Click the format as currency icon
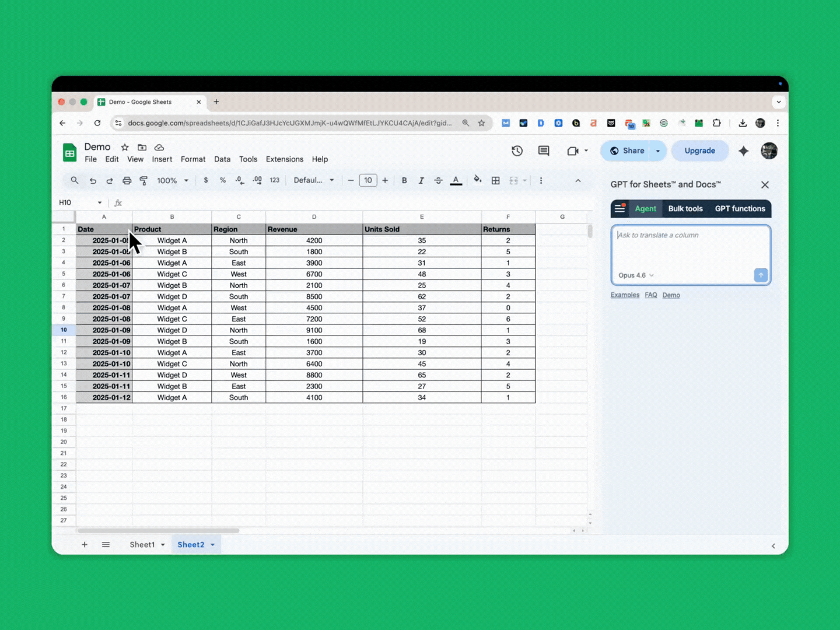The width and height of the screenshot is (840, 630). 205,180
